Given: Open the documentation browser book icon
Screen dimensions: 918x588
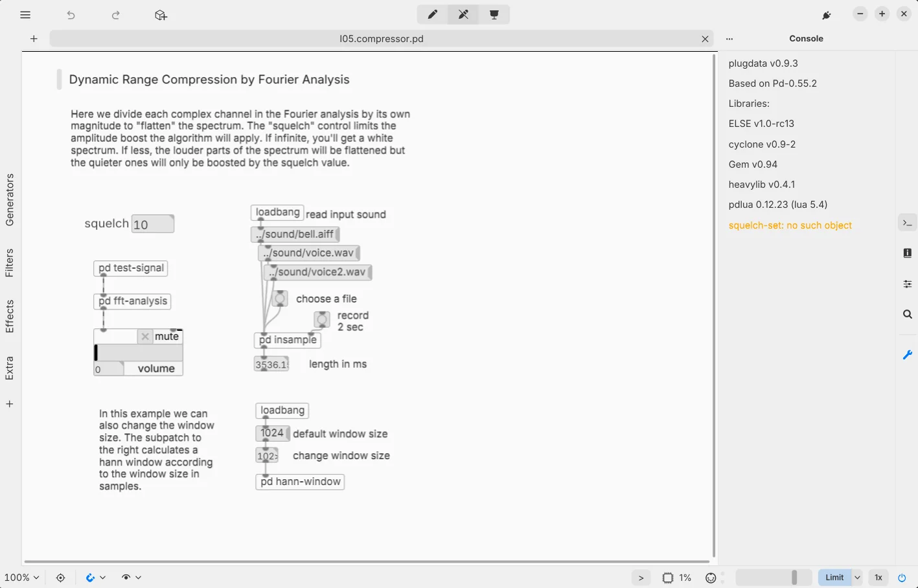Looking at the screenshot, I should coord(907,253).
